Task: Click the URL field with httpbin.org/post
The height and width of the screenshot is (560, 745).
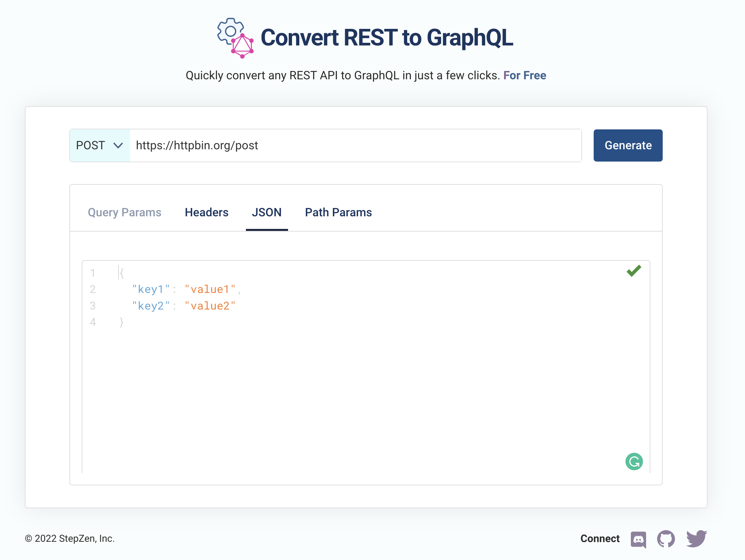Action: (356, 145)
